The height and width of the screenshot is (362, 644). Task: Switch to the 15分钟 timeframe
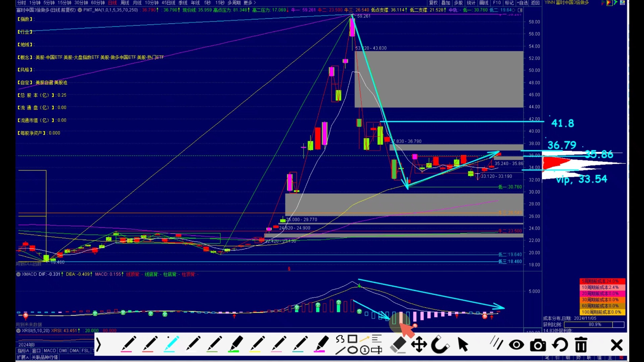pos(64,3)
